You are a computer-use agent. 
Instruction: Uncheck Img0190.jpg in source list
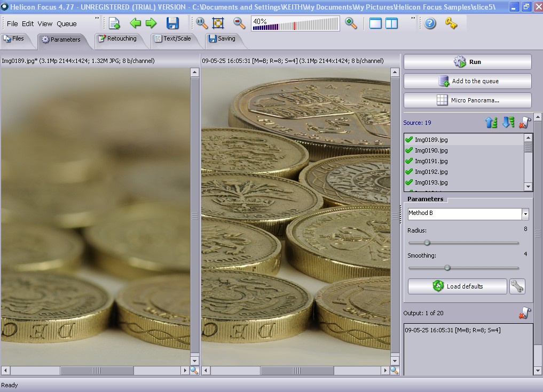tap(409, 150)
